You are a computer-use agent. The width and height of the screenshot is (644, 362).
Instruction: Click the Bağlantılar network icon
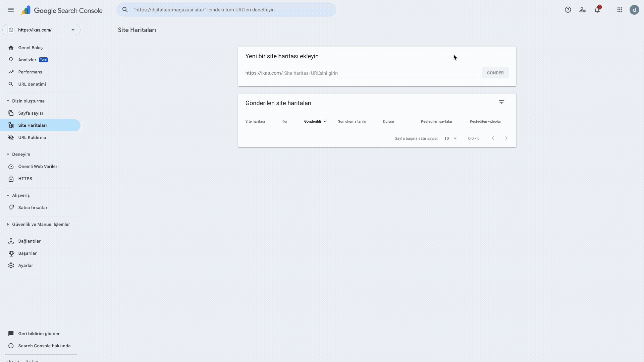[x=11, y=241]
